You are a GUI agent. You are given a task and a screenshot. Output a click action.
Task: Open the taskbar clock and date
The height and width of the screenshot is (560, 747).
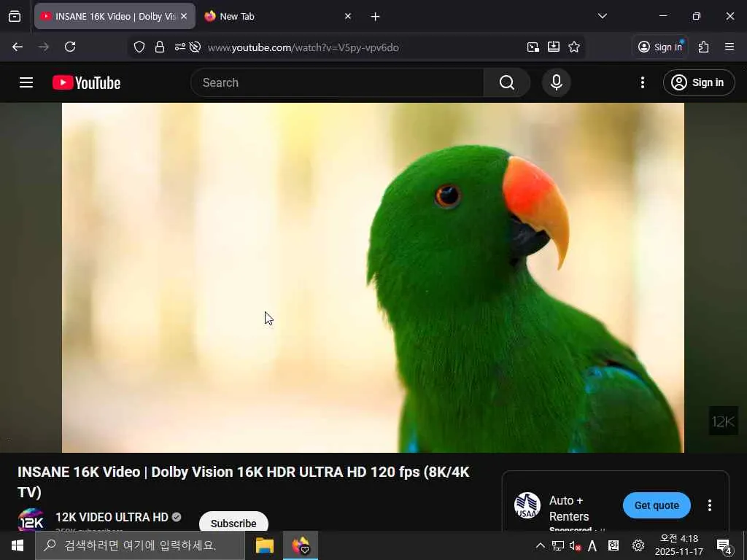(679, 545)
